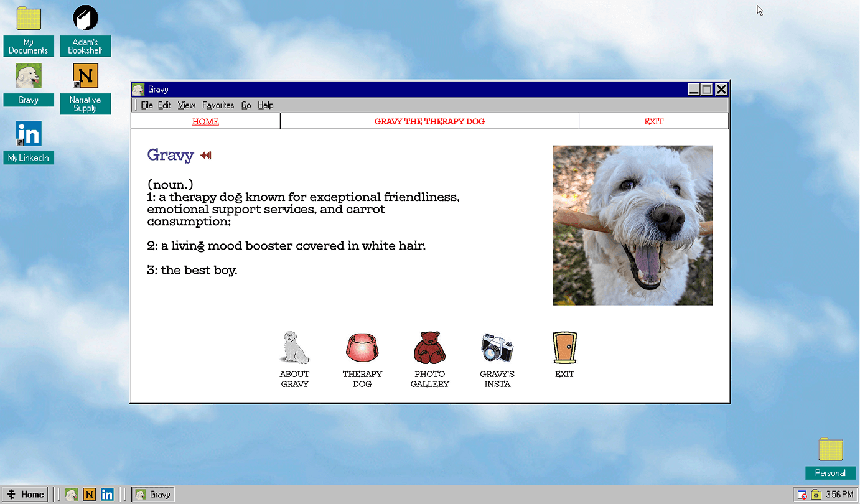The width and height of the screenshot is (860, 504).
Task: Click the About Gravy dog icon
Action: pyautogui.click(x=294, y=347)
